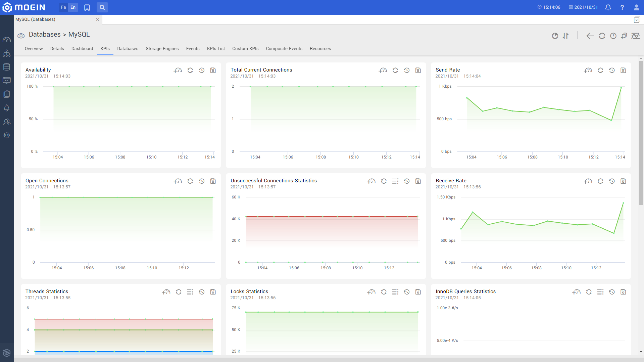Open history for Availability chart
Screen dimensions: 644x362
pos(201,70)
